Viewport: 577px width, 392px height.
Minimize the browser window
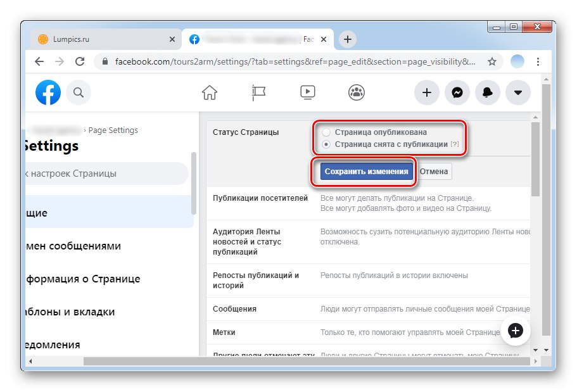[496, 27]
